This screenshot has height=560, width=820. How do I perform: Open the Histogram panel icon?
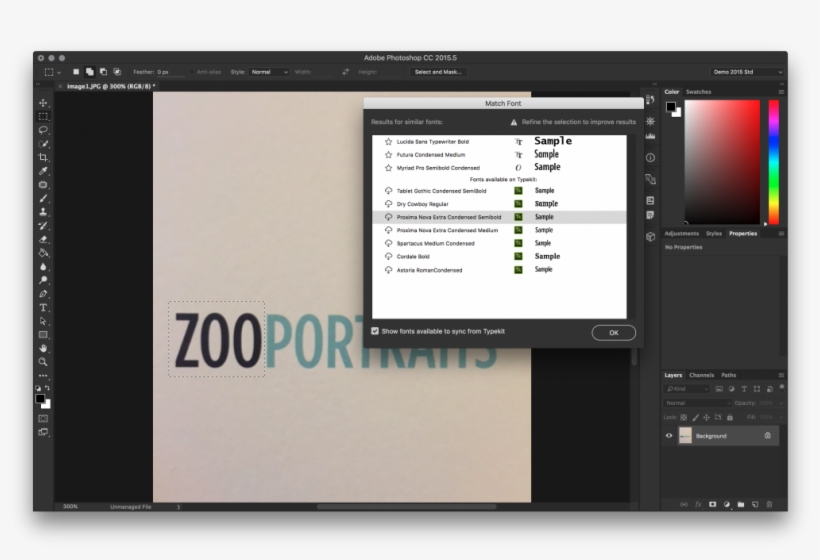[x=651, y=136]
